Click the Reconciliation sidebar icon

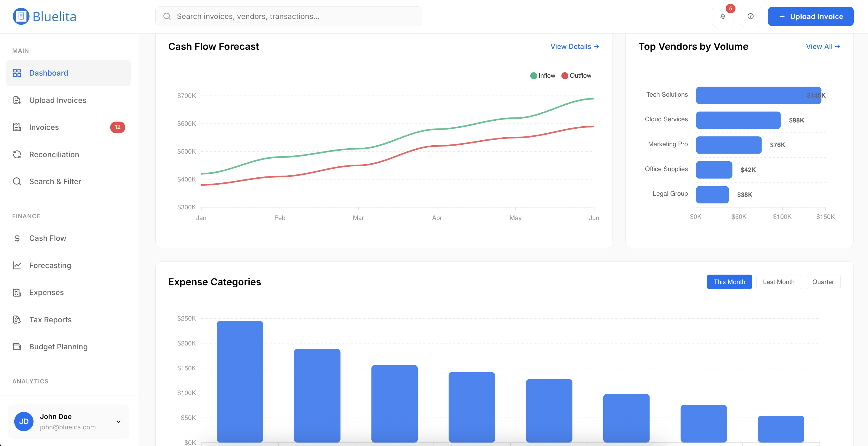tap(17, 154)
